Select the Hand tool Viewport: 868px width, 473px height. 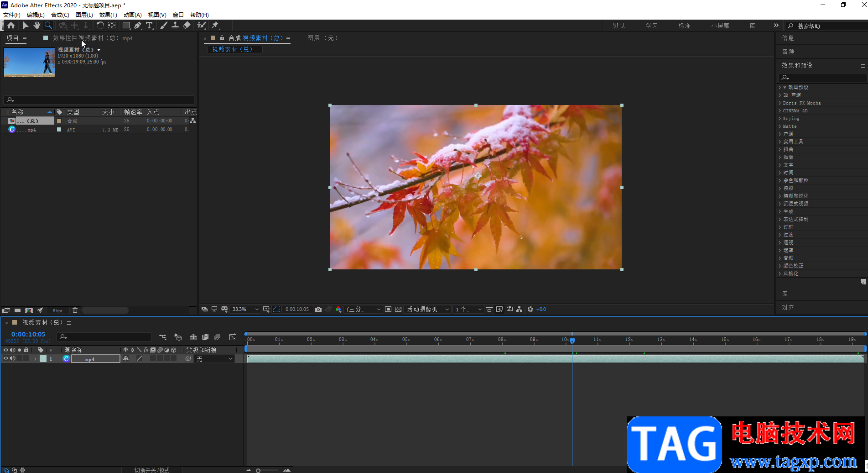pos(36,26)
